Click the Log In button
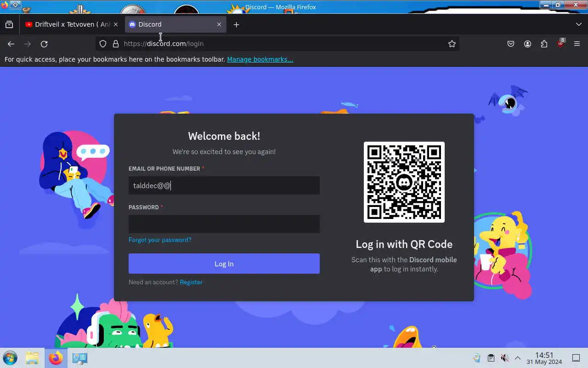This screenshot has width=588, height=368. tap(224, 264)
